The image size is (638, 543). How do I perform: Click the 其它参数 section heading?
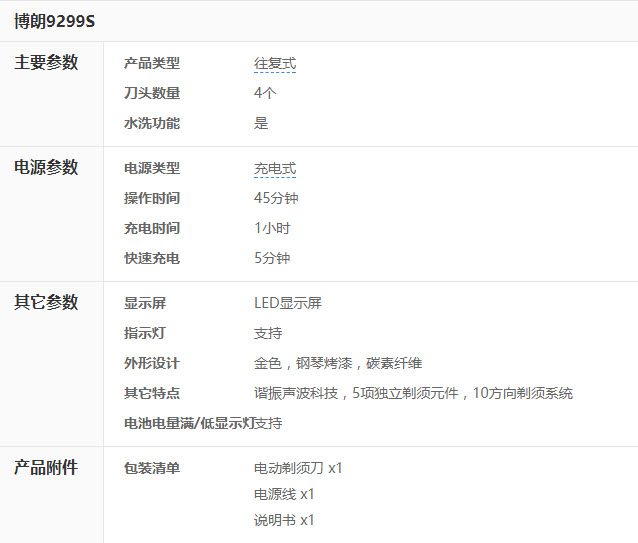click(46, 302)
